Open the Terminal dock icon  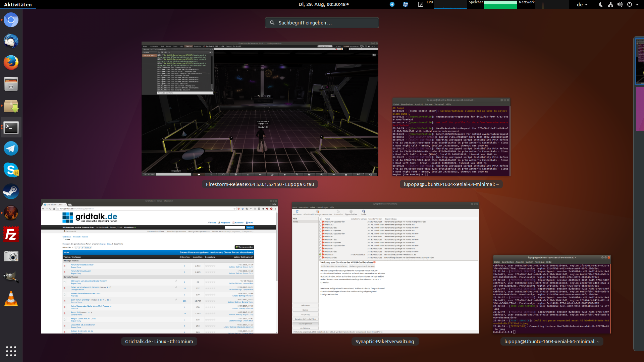(x=11, y=127)
